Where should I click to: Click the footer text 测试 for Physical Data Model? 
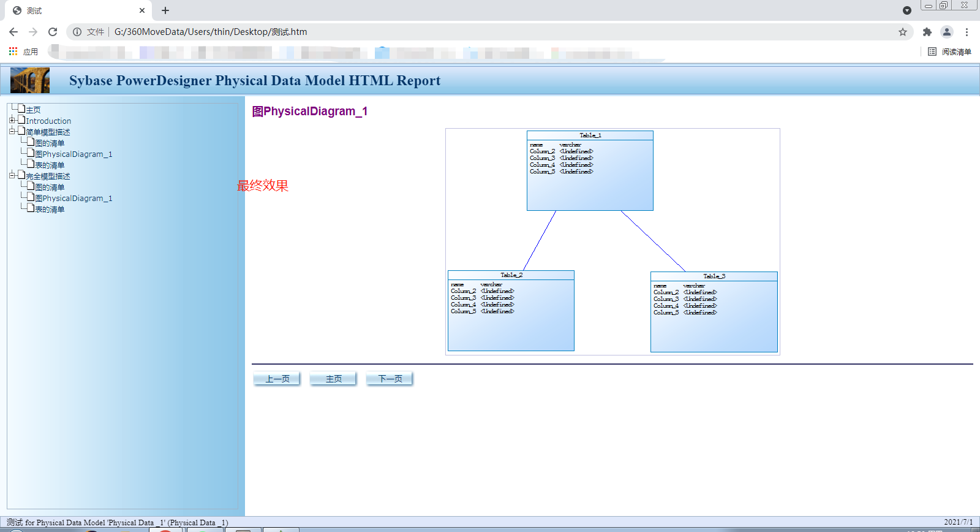point(118,523)
